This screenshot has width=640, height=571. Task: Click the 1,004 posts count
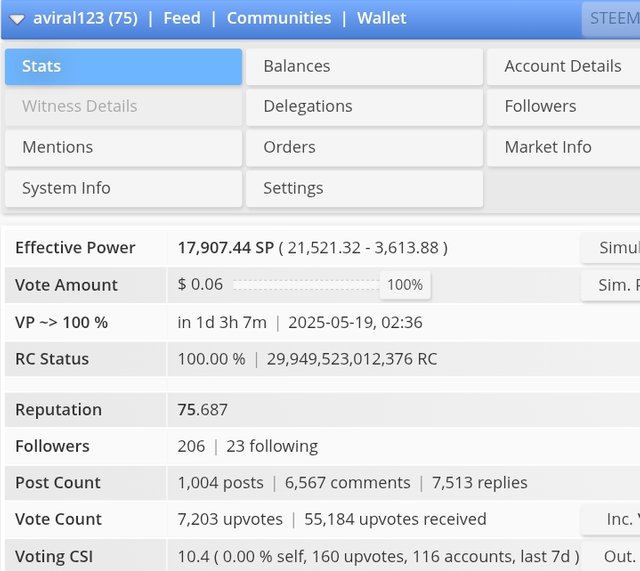click(220, 483)
